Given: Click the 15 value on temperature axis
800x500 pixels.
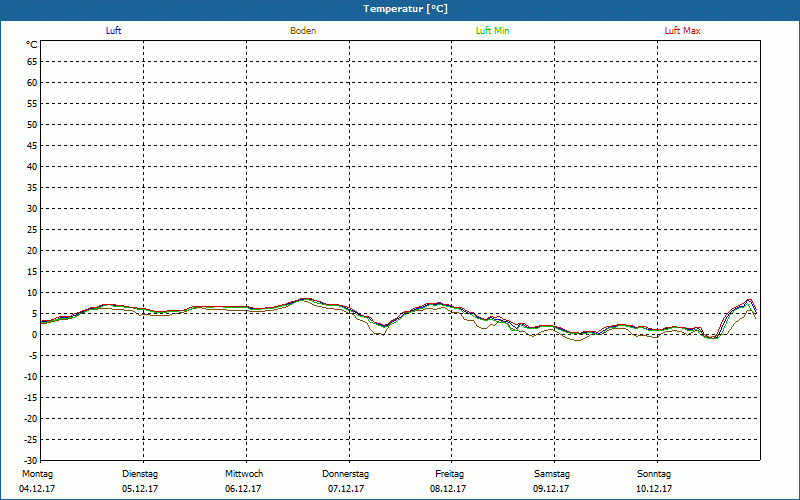Looking at the screenshot, I should point(32,271).
